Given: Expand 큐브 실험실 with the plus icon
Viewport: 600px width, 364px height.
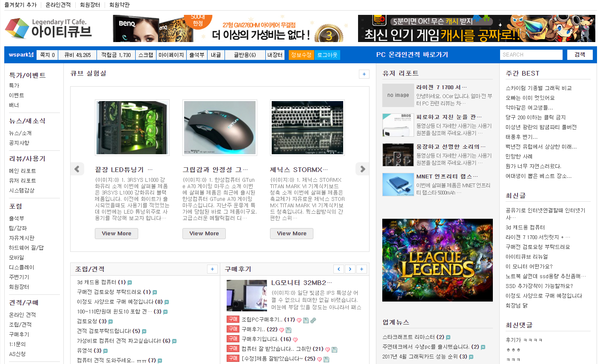Looking at the screenshot, I should (x=364, y=74).
